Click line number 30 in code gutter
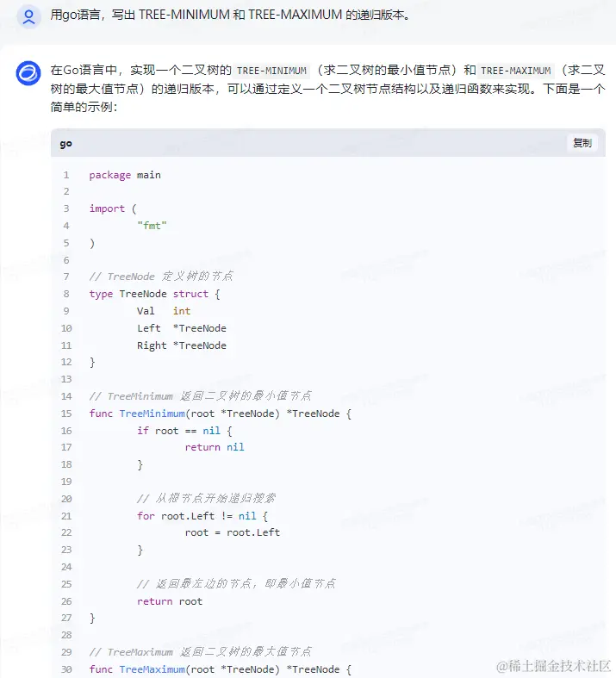Viewport: 616px width, 678px height. (x=66, y=669)
